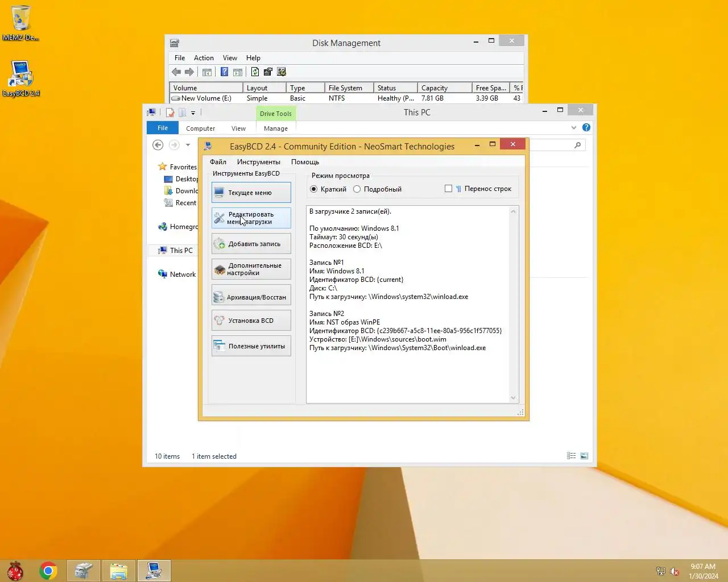
Task: Open the View menu in Disk Management
Action: (230, 58)
